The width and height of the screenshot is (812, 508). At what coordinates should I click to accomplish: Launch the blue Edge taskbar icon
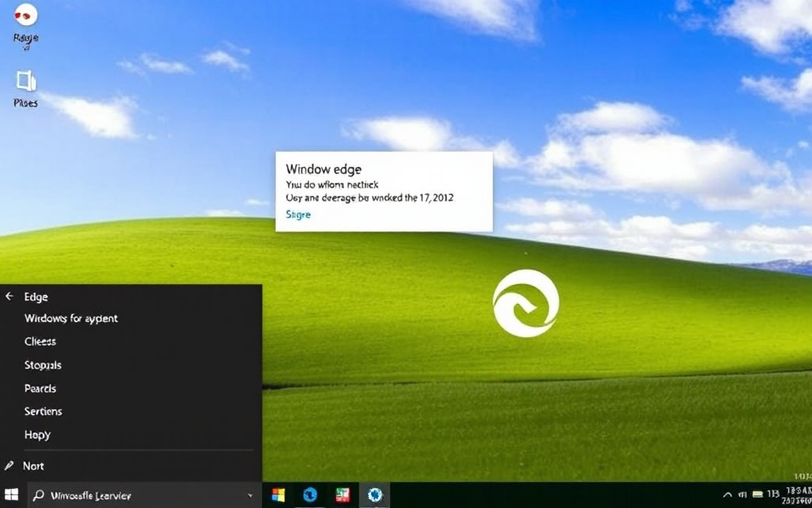(x=310, y=495)
